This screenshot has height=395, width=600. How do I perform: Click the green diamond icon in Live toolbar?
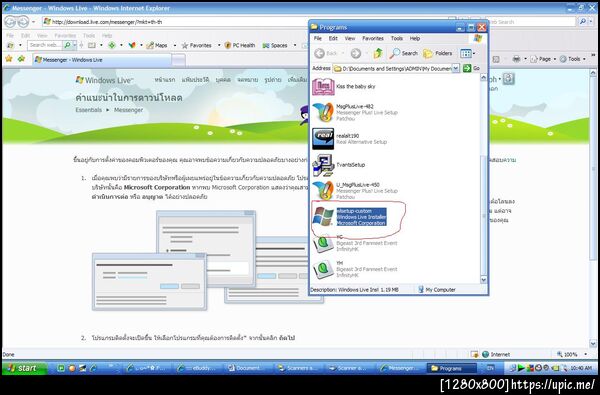tap(112, 45)
